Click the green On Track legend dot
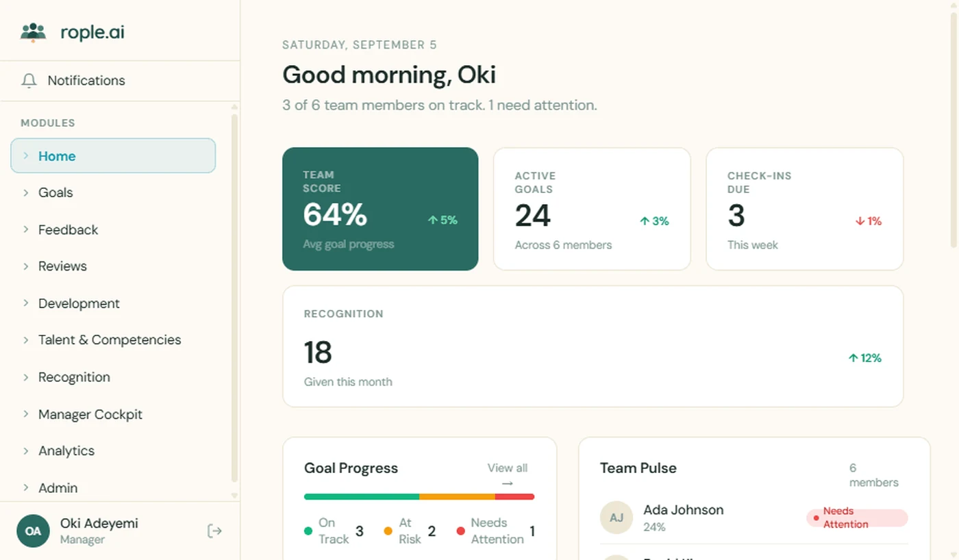 pos(308,531)
